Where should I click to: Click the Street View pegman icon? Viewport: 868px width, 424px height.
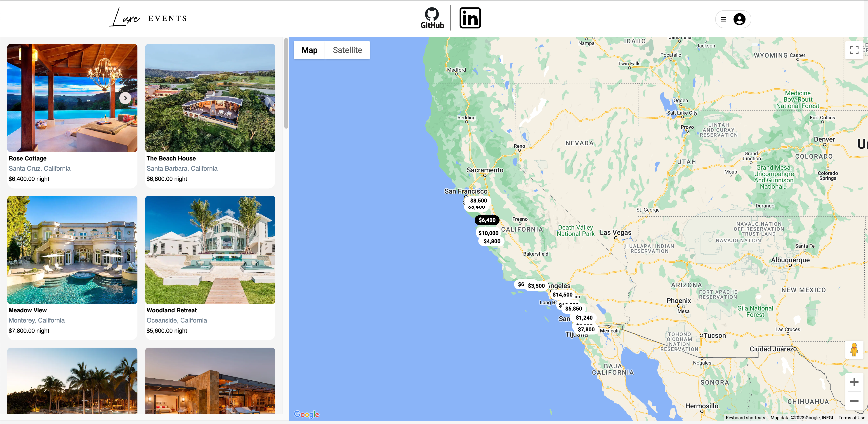[x=854, y=350]
